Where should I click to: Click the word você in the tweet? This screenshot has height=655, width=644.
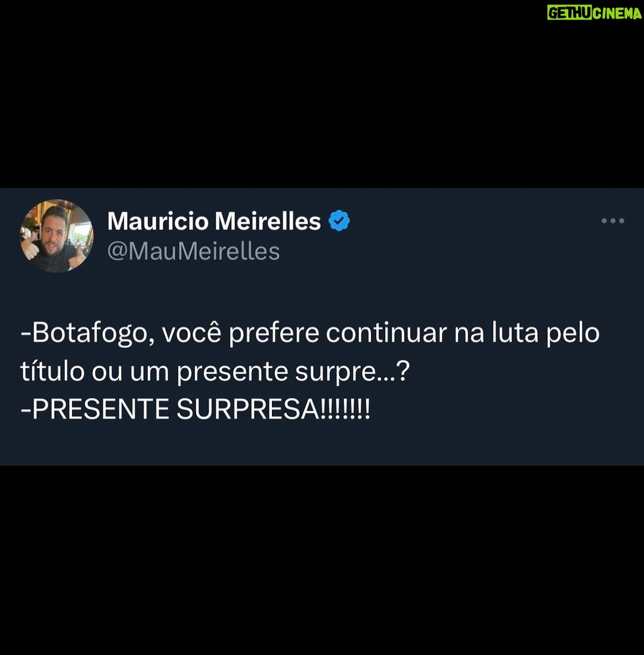[x=191, y=333]
